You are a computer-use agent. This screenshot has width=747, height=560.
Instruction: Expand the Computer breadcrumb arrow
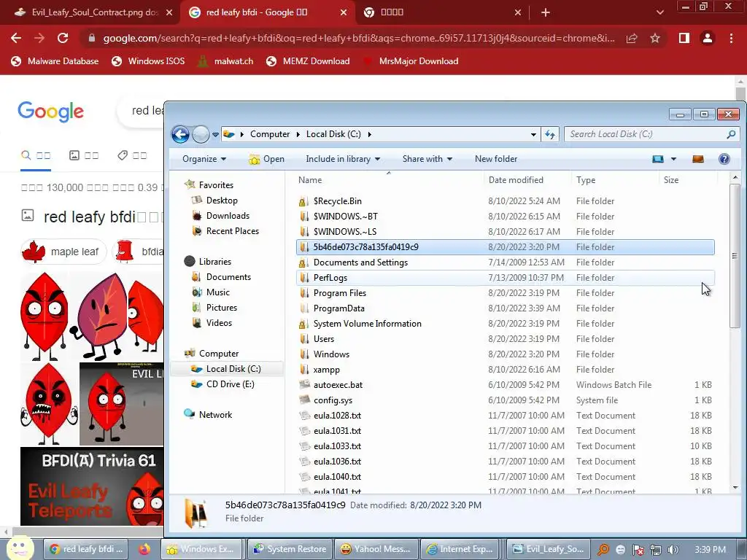[x=298, y=134]
